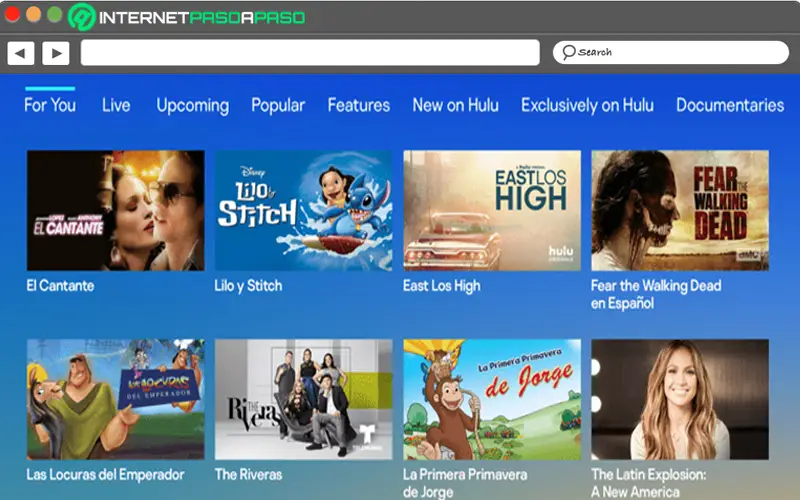The width and height of the screenshot is (800, 500).
Task: Go back with the left arrow button
Action: pos(21,53)
